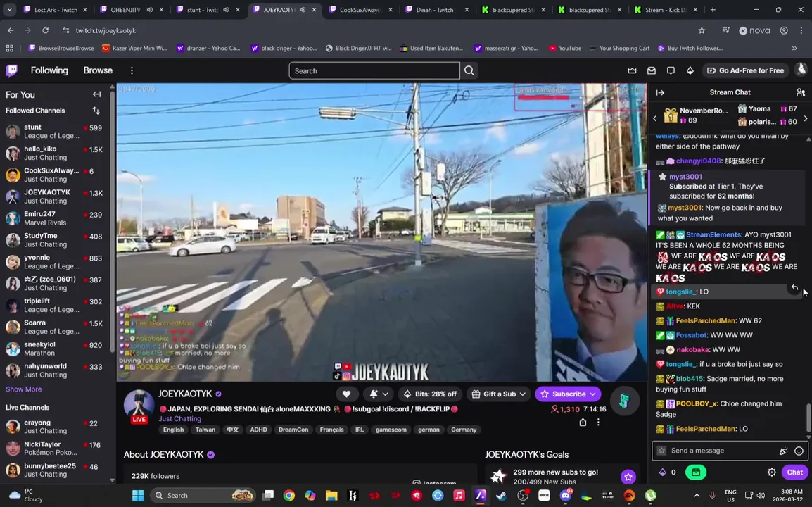Click Go Ad-Free for Free button
This screenshot has width=812, height=507.
pos(745,70)
